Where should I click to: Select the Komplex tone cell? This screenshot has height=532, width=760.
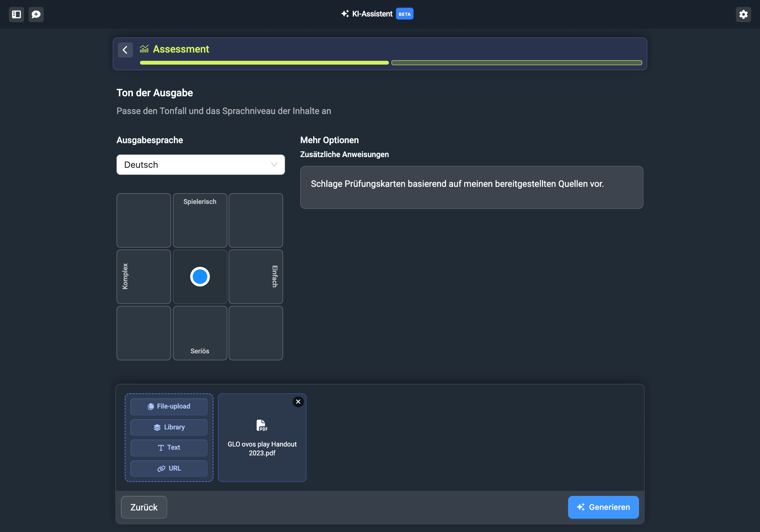(x=143, y=276)
